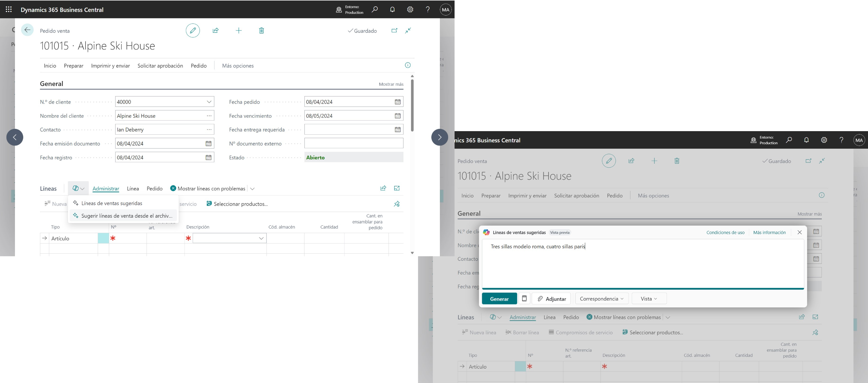868x383 pixels.
Task: Click the Copilot prompt text area with sillas text
Action: [643, 263]
